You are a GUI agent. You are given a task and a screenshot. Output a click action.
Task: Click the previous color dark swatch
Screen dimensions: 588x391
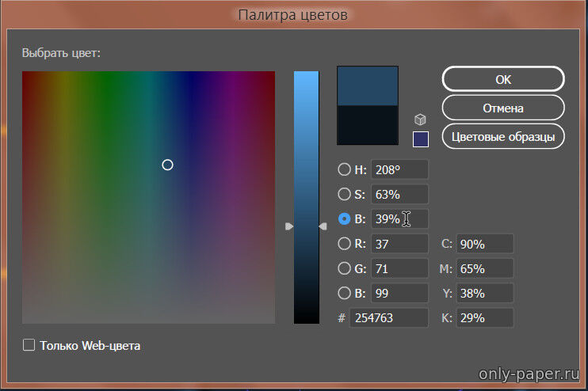(x=368, y=125)
